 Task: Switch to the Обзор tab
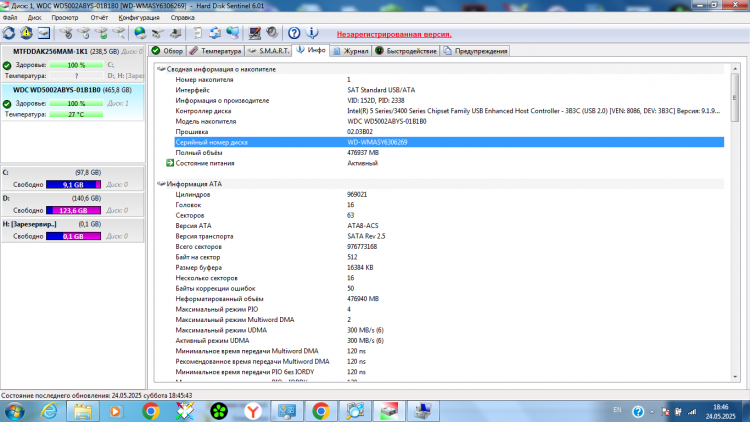(167, 51)
